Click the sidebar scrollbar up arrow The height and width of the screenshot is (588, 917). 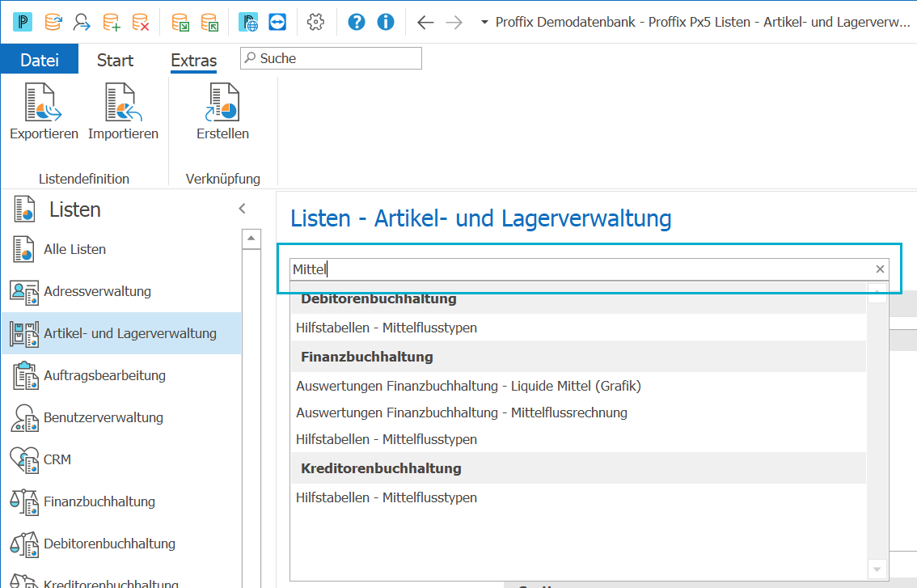tap(251, 239)
